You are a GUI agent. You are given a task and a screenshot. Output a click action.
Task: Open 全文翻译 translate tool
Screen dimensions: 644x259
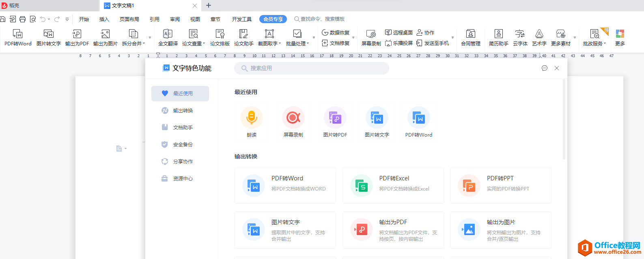168,37
